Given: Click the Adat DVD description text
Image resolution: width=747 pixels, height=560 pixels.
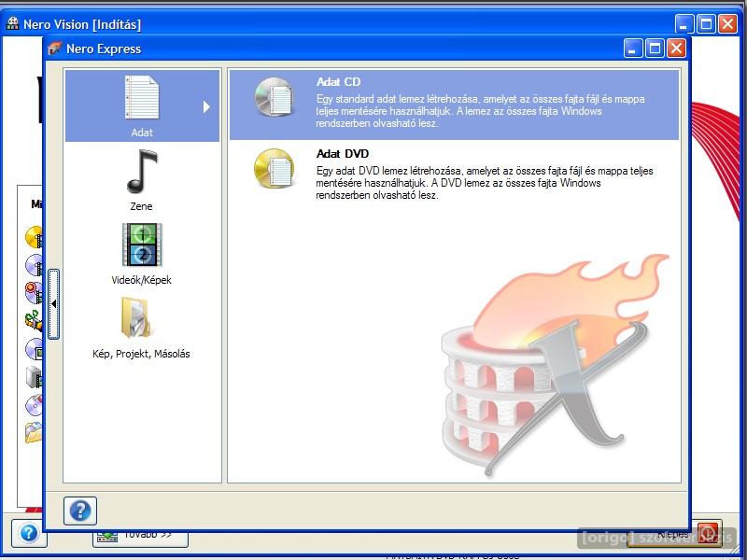Looking at the screenshot, I should [x=484, y=183].
